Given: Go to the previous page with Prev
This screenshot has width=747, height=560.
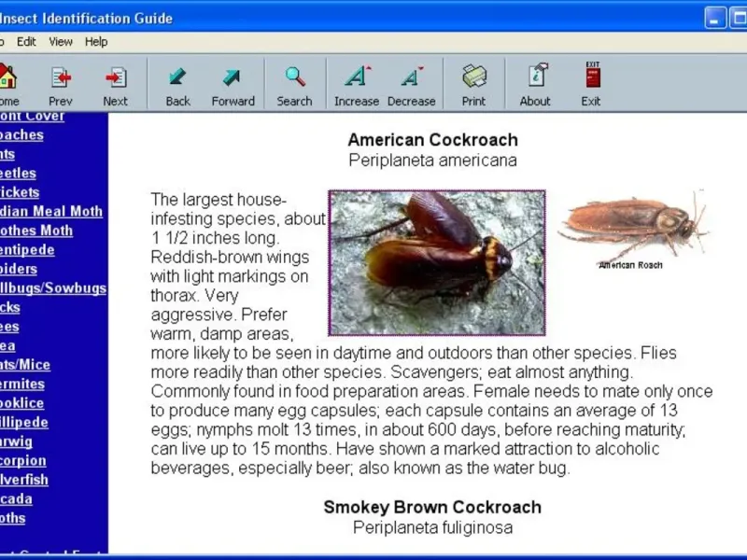Looking at the screenshot, I should point(61,84).
